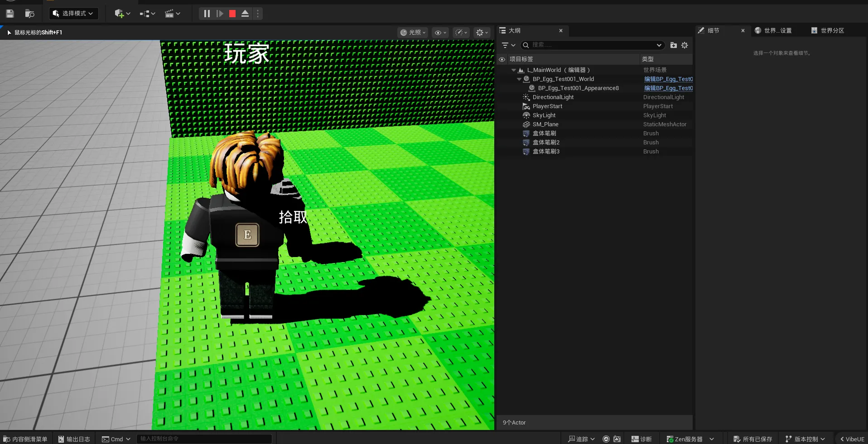Click the save current level icon
Viewport: 868px width, 444px height.
10,14
